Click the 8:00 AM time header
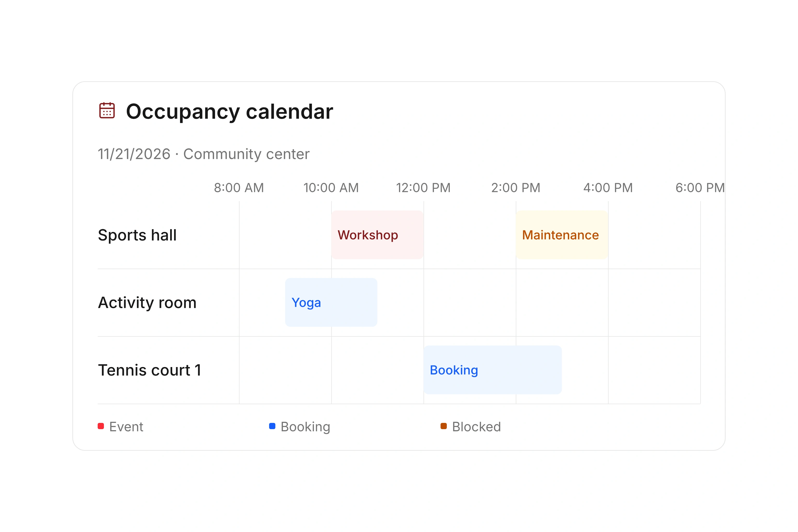798x532 pixels. (239, 188)
